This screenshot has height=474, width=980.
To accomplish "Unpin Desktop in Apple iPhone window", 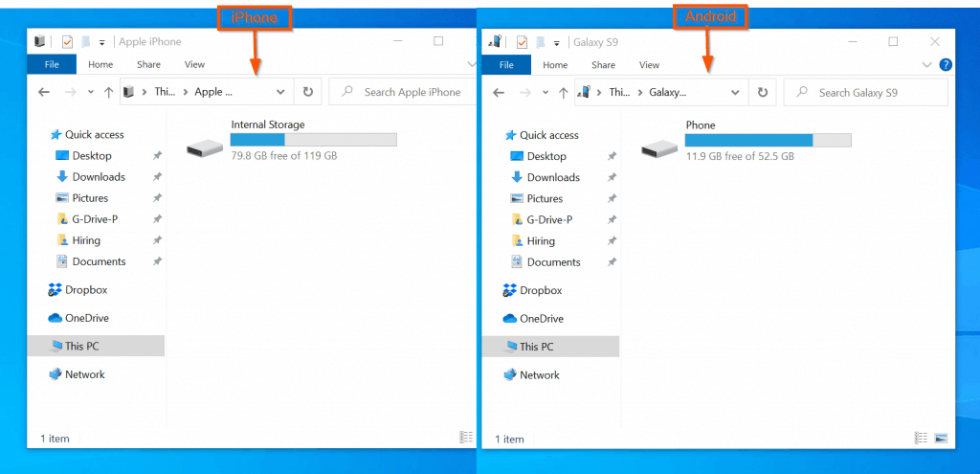I will pos(158,156).
